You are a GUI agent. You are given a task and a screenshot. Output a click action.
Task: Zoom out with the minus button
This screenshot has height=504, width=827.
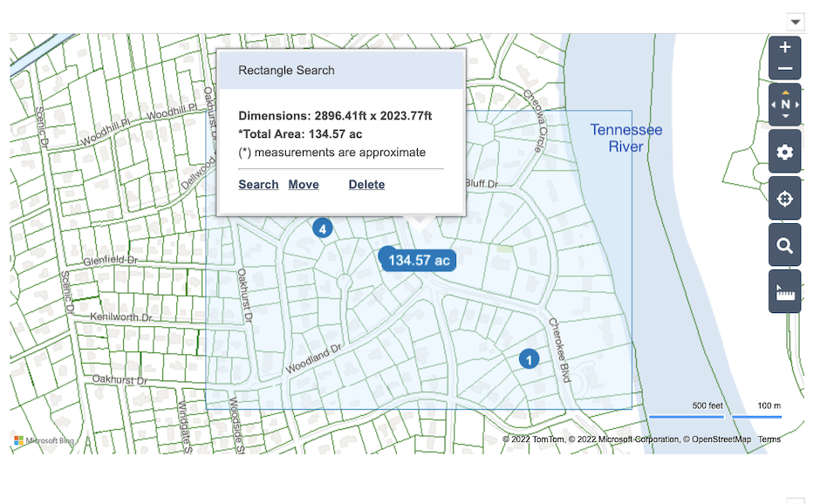(784, 69)
